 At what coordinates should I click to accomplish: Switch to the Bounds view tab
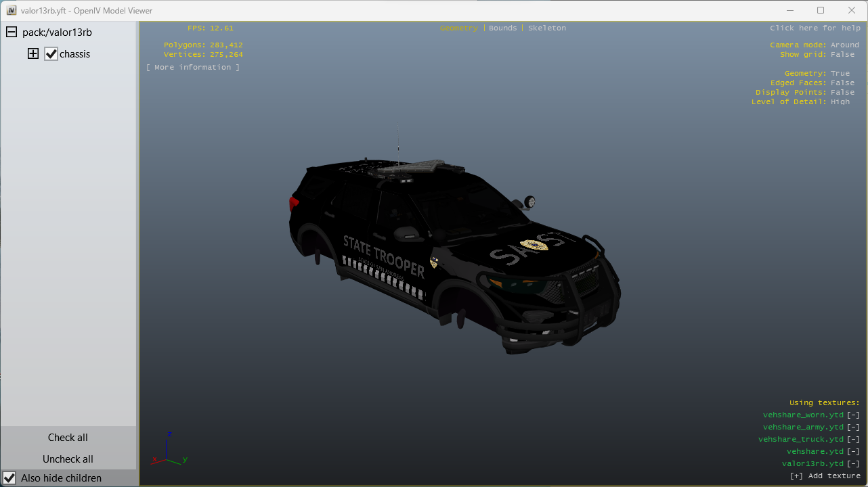tap(502, 28)
